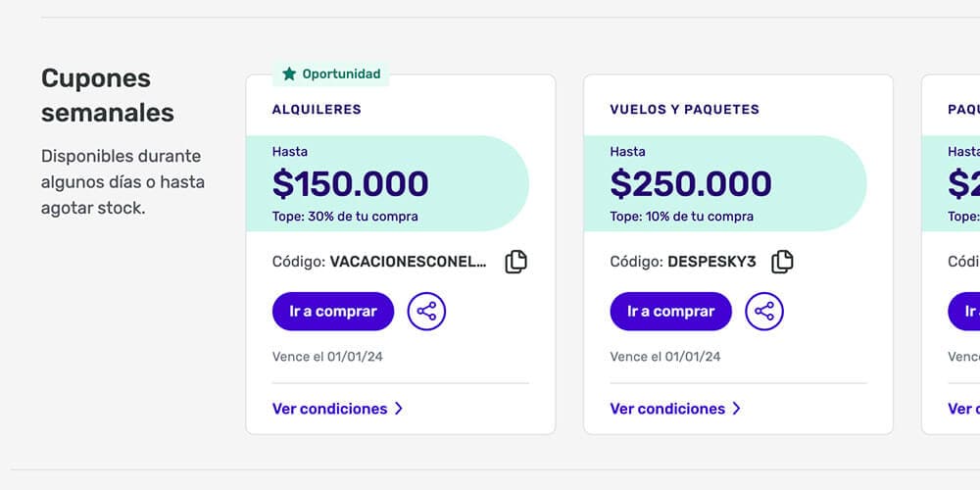Share the Vuelos y Paquetes coupon
The height and width of the screenshot is (490, 980).
[764, 312]
